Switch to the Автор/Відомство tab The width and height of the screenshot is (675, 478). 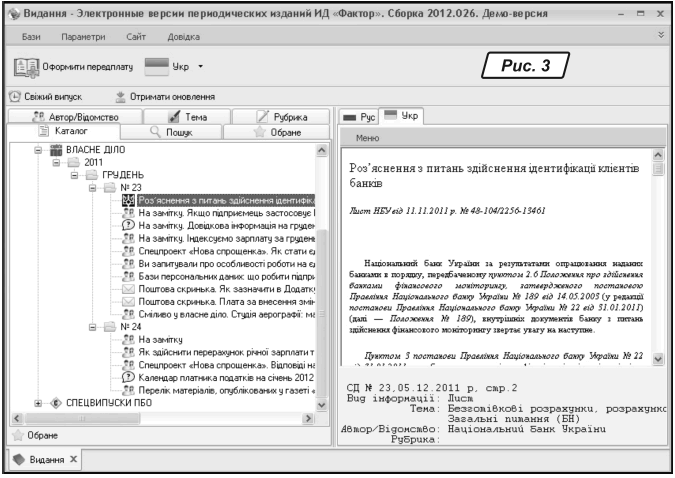tap(71, 117)
